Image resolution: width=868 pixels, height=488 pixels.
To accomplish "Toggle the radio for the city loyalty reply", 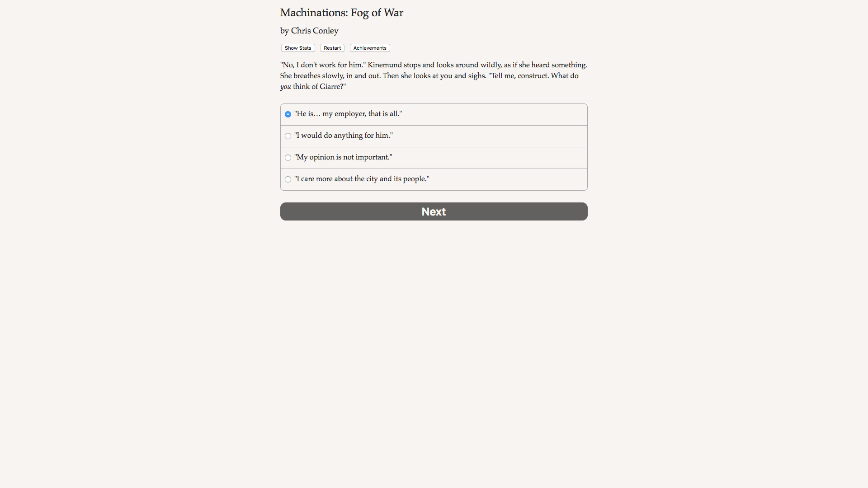I will point(288,179).
